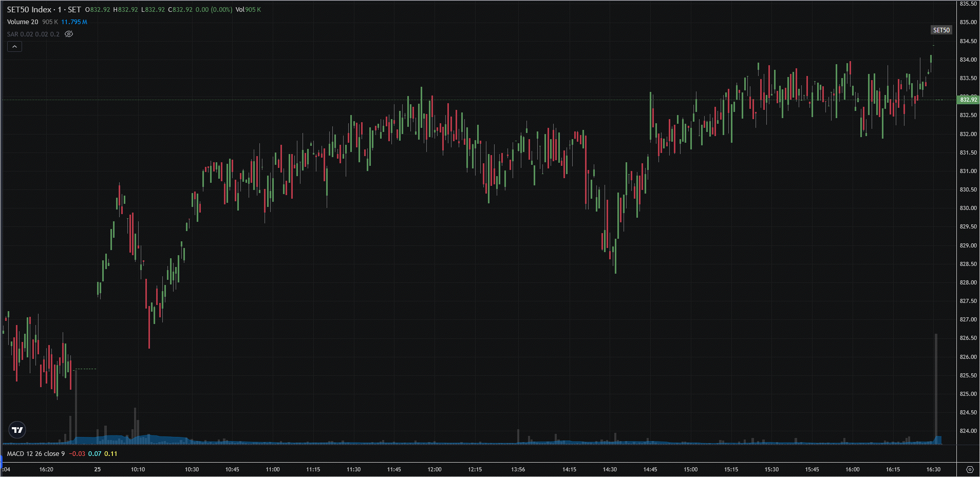The height and width of the screenshot is (477, 980).
Task: Click the green 832.92 last price label
Action: pos(968,100)
